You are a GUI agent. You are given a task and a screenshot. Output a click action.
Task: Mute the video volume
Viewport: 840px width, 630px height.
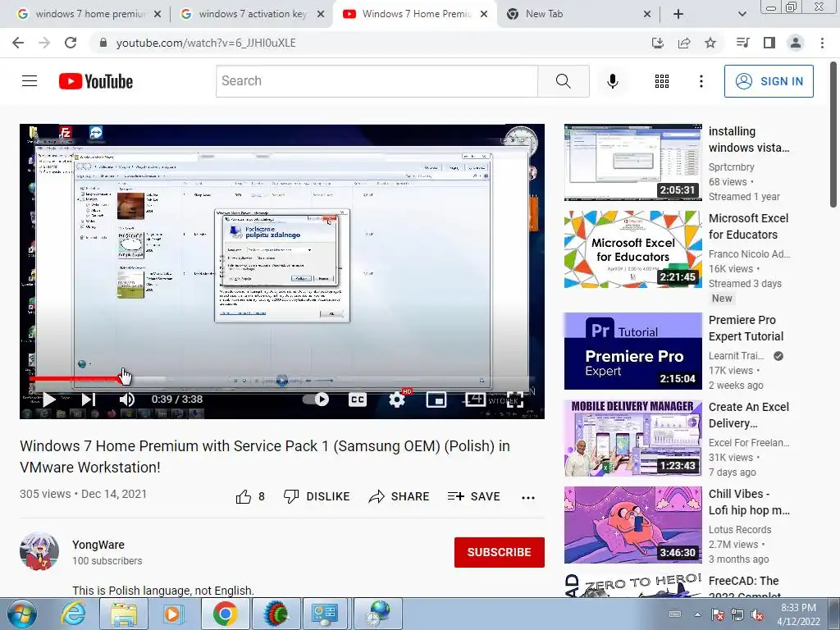pos(127,399)
